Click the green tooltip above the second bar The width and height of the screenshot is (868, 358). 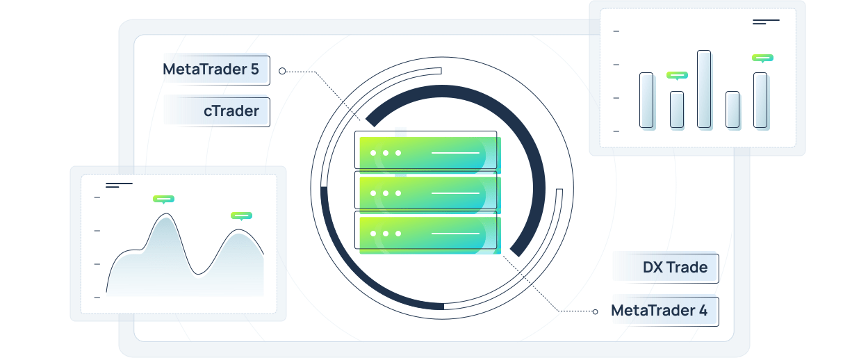point(677,75)
